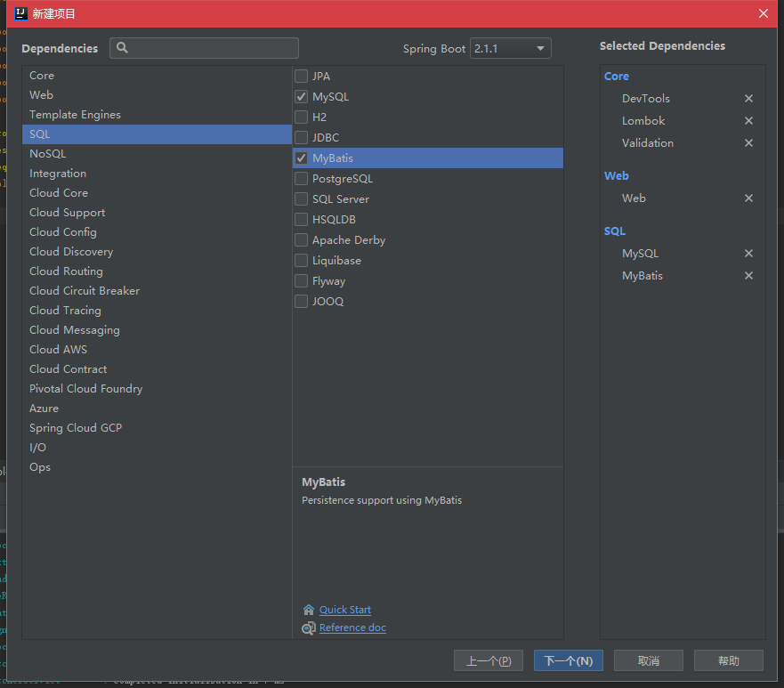784x688 pixels.
Task: Uncheck the MyBatis dependency
Action: click(x=301, y=158)
